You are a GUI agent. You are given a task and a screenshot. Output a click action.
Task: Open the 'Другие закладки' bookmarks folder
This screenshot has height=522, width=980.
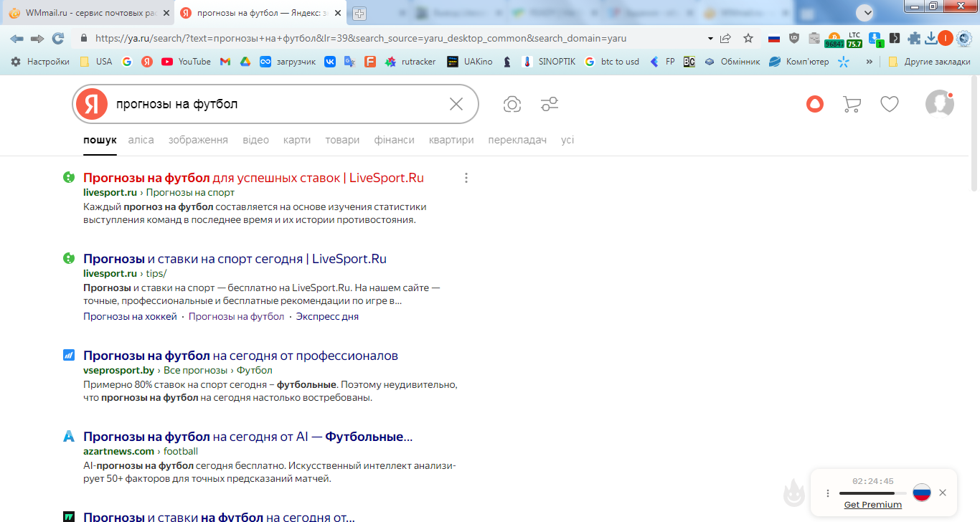tap(929, 62)
